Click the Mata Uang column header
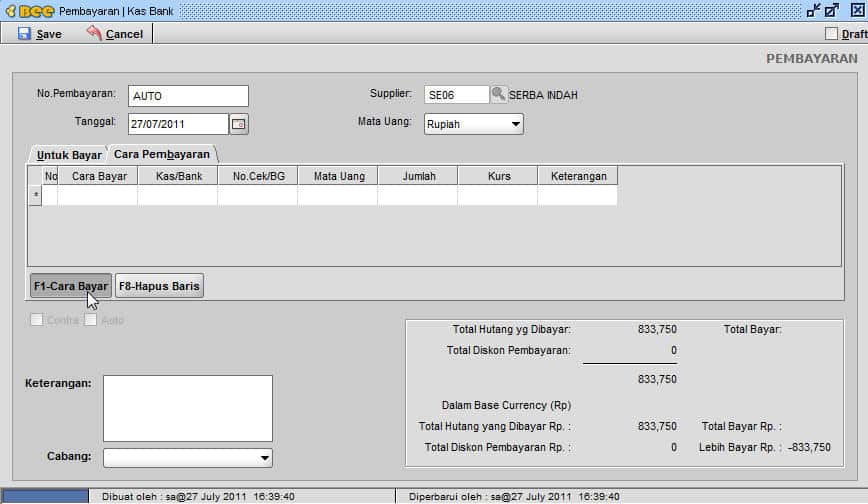Image resolution: width=868 pixels, height=504 pixels. (x=339, y=176)
